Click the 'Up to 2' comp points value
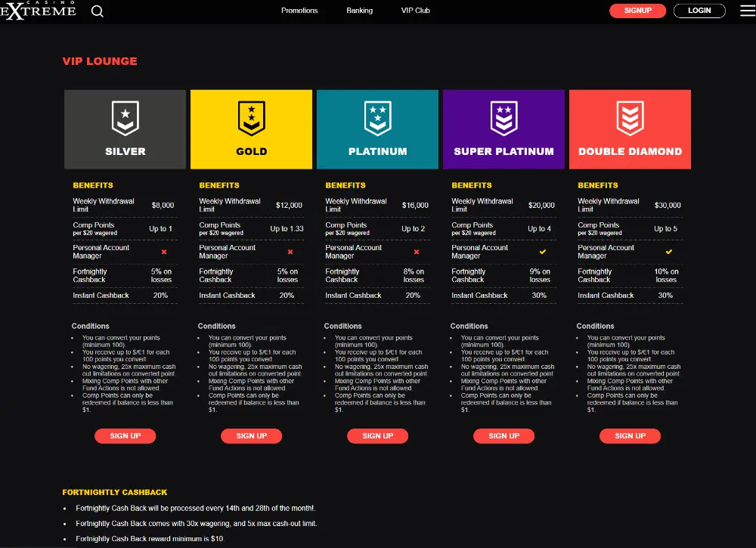This screenshot has width=756, height=548. (x=414, y=229)
